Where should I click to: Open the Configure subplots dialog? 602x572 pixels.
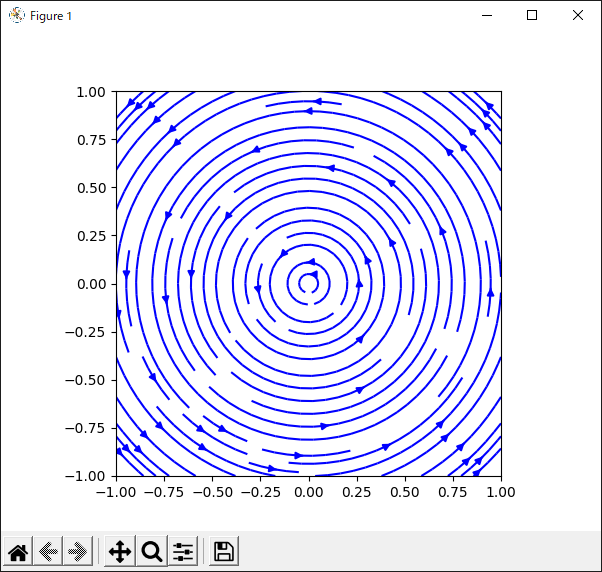pos(183,551)
